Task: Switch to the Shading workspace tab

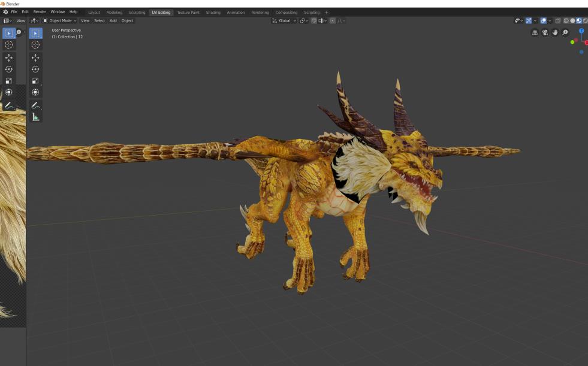Action: [x=213, y=13]
